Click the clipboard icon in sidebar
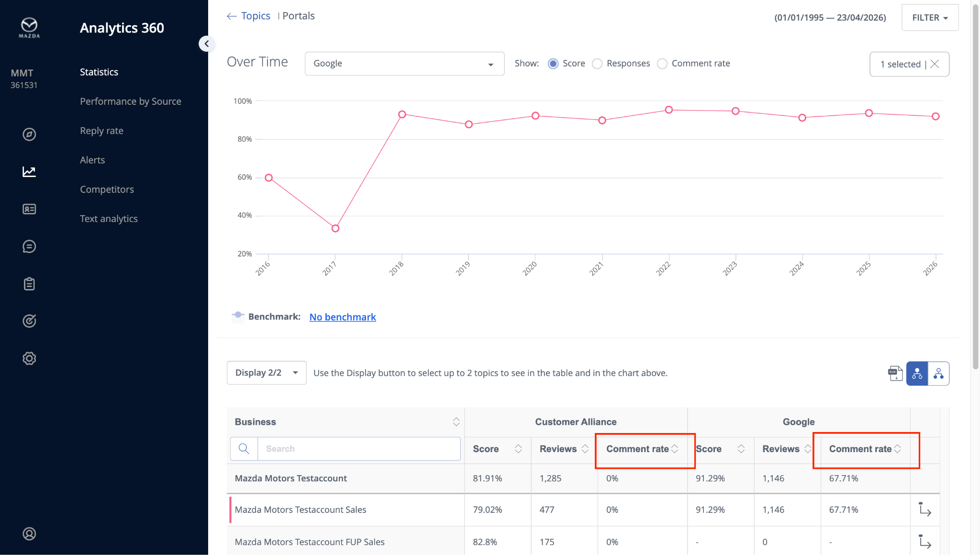The width and height of the screenshot is (980, 555). pos(29,284)
